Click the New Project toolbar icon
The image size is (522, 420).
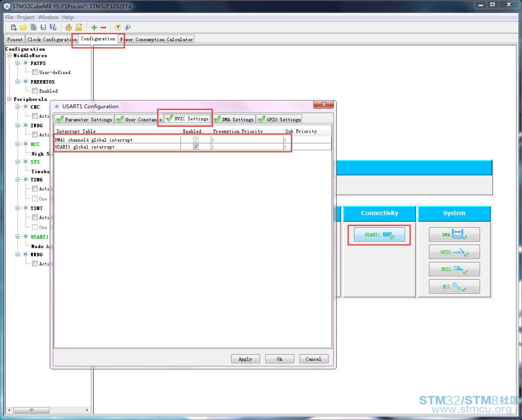tap(14, 27)
